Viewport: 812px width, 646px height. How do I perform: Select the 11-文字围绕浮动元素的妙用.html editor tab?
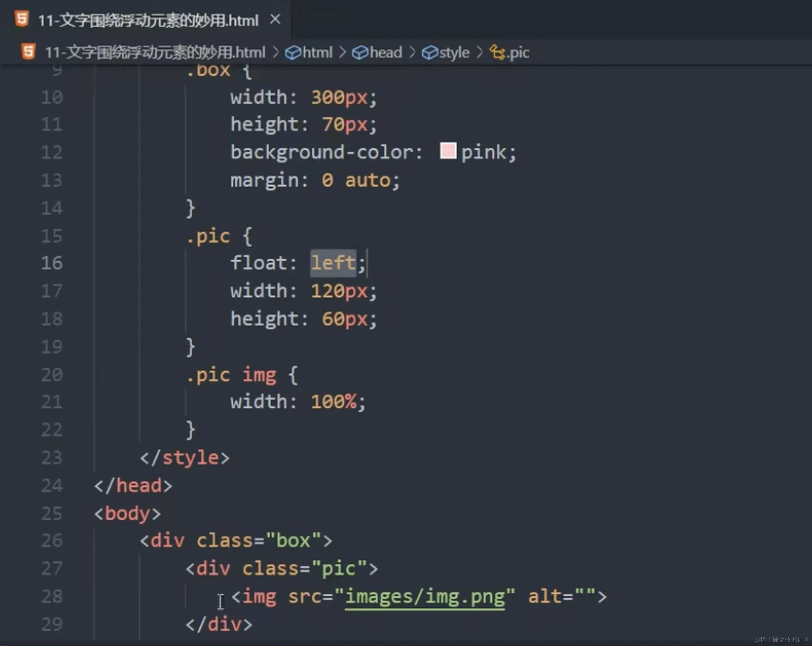tap(148, 20)
